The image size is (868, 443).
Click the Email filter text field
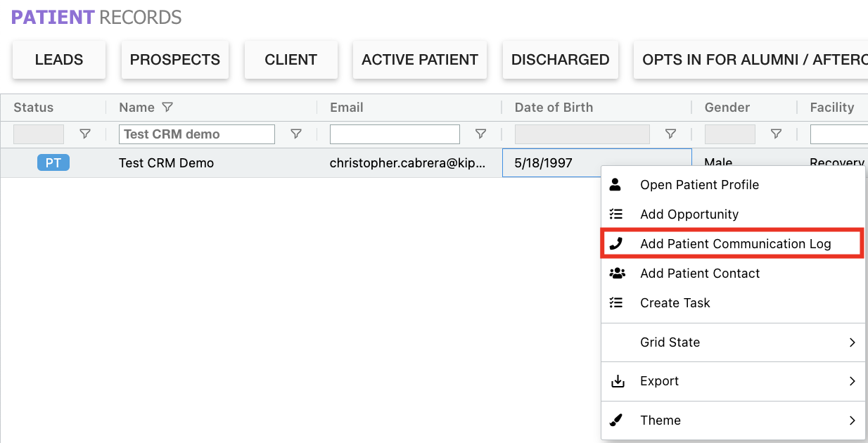395,134
